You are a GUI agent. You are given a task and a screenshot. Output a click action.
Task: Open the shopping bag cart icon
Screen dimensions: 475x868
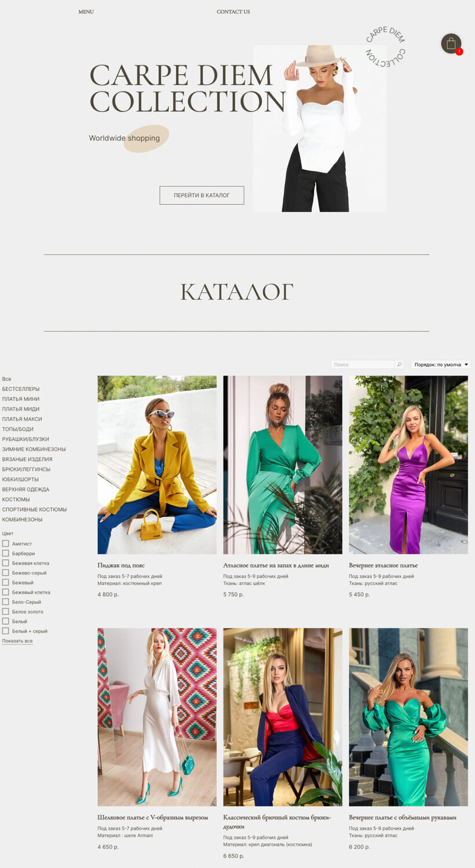[451, 43]
